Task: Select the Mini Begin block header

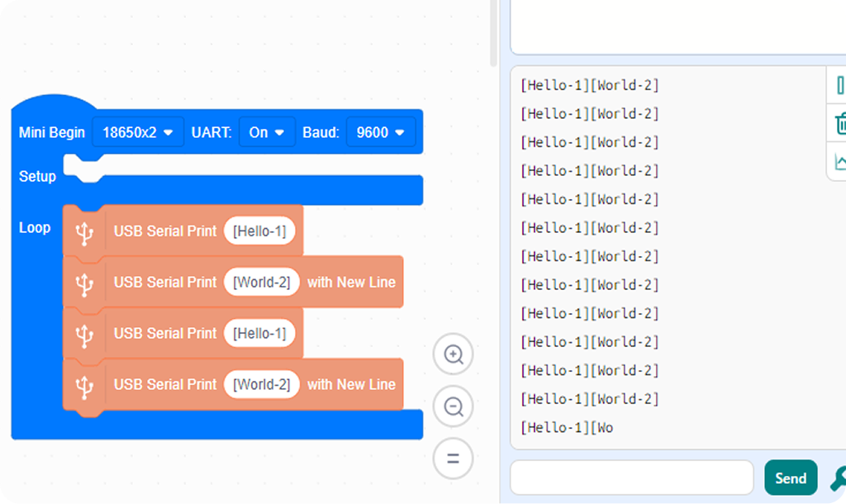Action: click(x=52, y=132)
